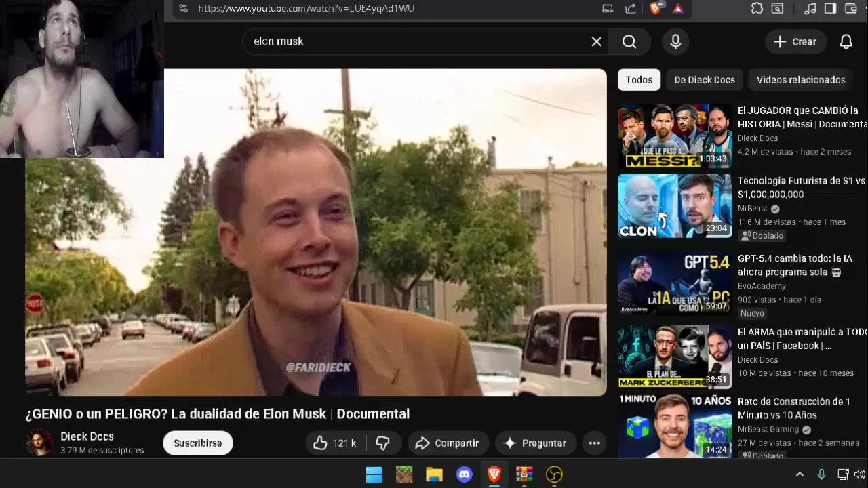Click EvoAcademy channel name

tap(762, 286)
